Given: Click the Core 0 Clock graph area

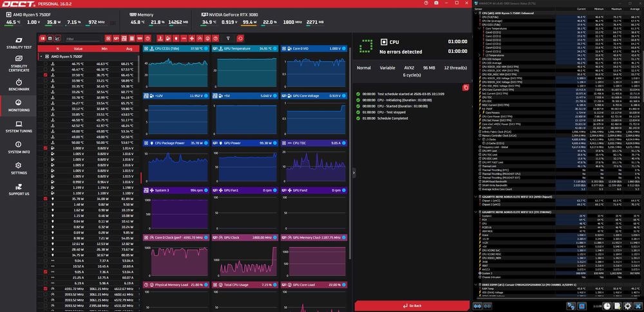Looking at the screenshot, I should point(175,259).
